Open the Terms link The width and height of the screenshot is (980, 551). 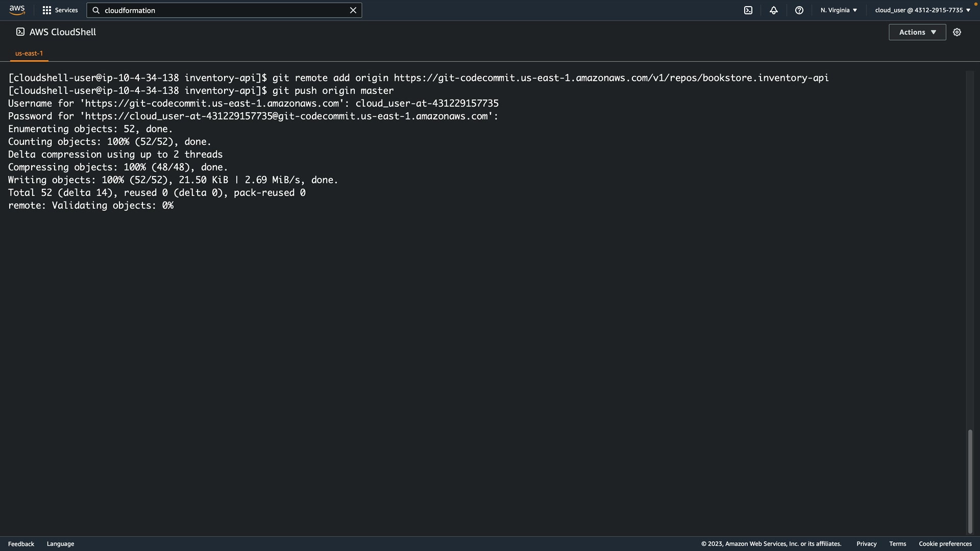[x=897, y=544]
